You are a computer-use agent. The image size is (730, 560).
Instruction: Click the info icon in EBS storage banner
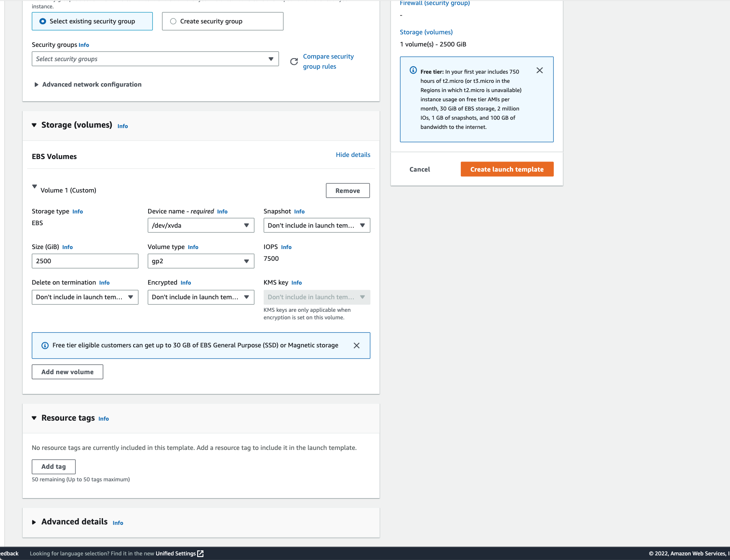45,345
